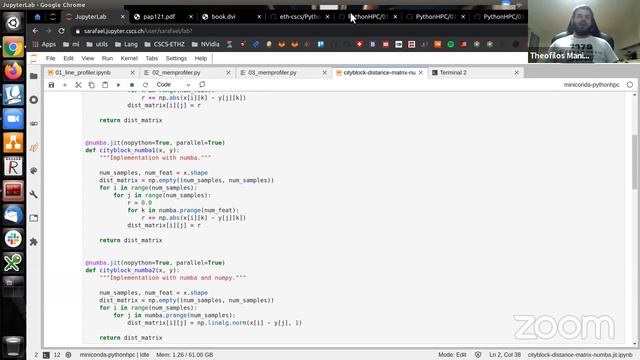Open the Help menu
Screen dimensions: 640x360
click(201, 58)
